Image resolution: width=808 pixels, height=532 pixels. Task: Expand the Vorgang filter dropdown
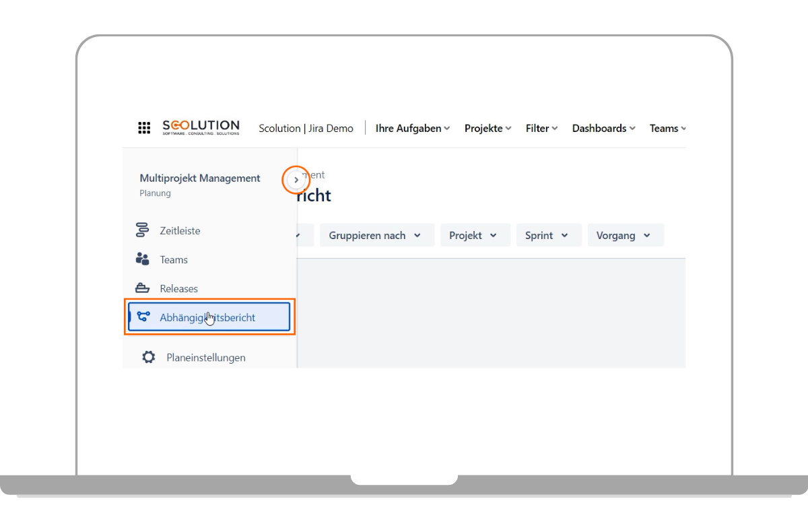click(625, 235)
